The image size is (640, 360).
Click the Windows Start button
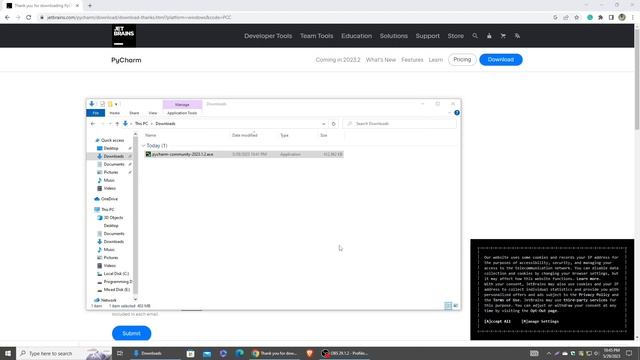click(x=8, y=353)
